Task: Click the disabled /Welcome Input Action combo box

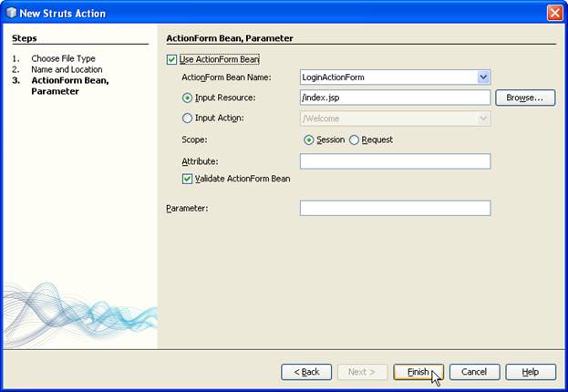Action: coord(395,119)
